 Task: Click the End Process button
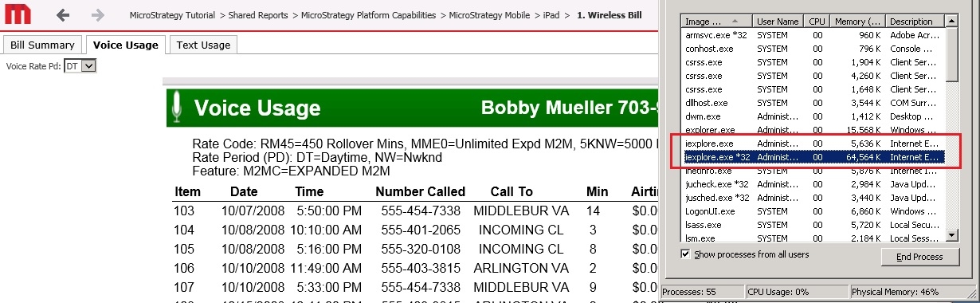(919, 257)
